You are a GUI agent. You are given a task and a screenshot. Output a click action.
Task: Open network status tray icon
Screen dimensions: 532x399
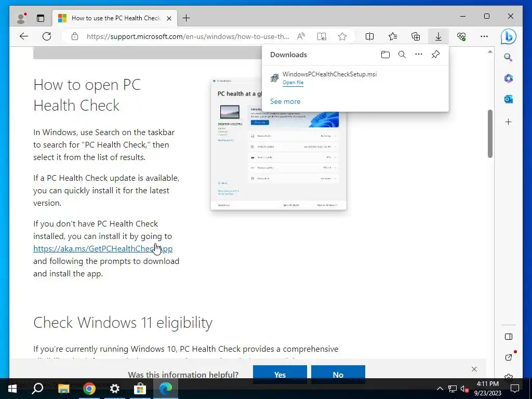pos(453,389)
